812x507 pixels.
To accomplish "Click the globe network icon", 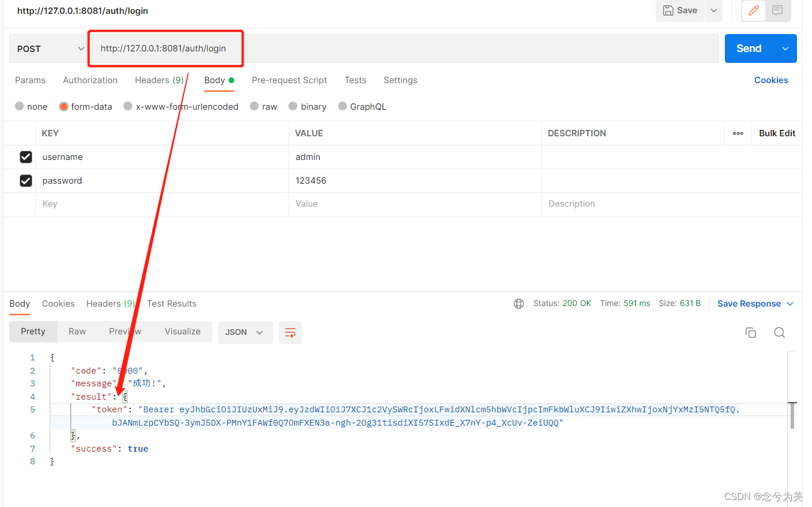I will tap(519, 304).
